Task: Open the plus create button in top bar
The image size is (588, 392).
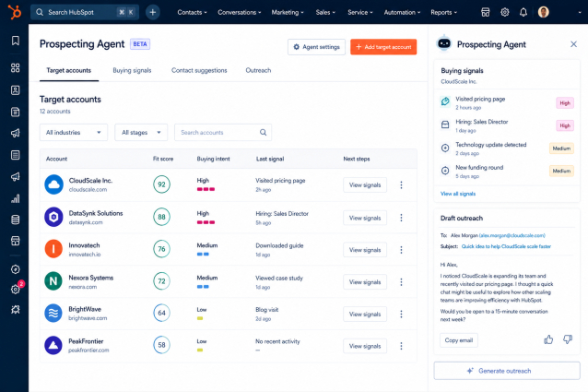Action: (153, 12)
